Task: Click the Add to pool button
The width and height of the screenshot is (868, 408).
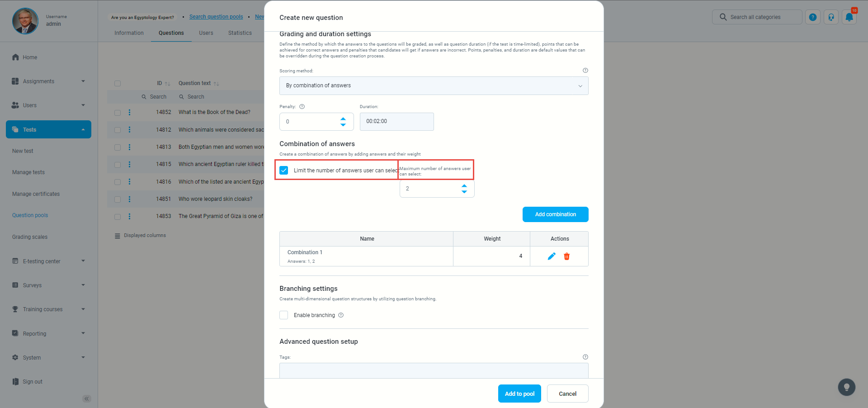Action: coord(519,394)
